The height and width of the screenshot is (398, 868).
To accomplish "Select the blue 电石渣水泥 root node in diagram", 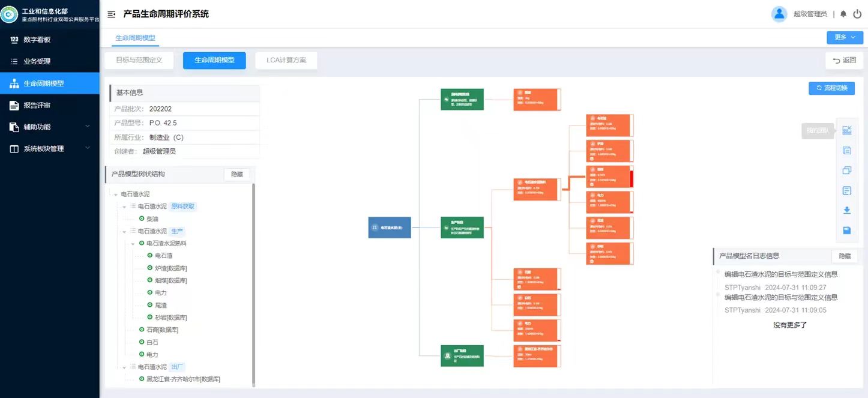I will click(390, 228).
